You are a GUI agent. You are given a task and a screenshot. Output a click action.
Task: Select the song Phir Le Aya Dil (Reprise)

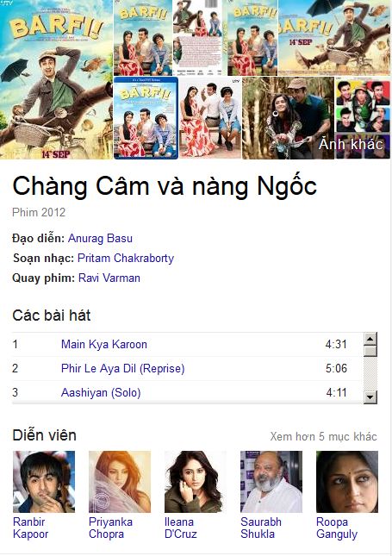pos(122,368)
